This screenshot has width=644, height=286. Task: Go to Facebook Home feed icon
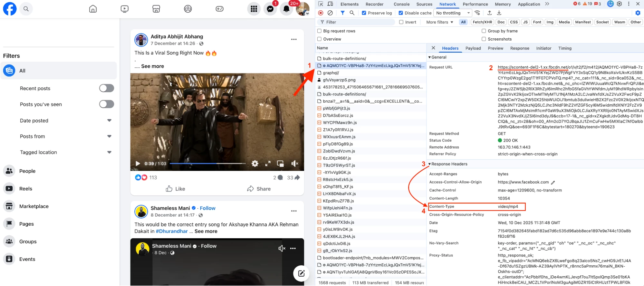click(93, 9)
